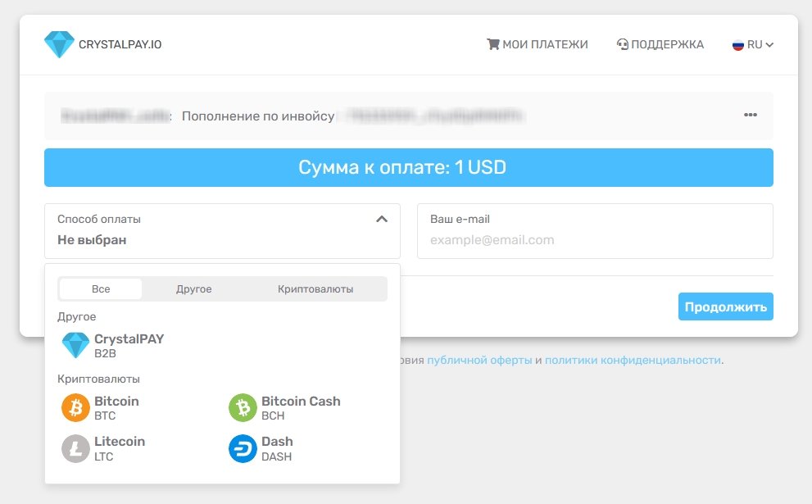Click the CrystalPay diamond logo in header
This screenshot has width=812, height=504.
tap(59, 44)
